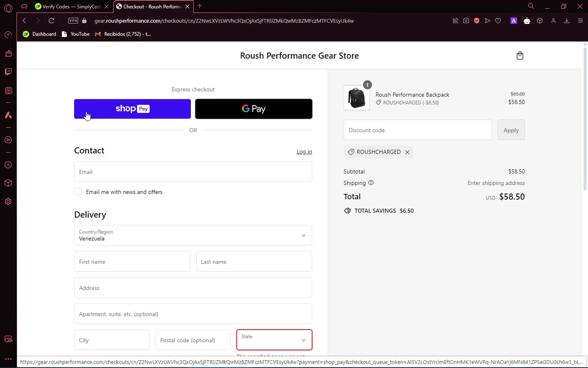Open History clock icon in sidebar

point(8,165)
